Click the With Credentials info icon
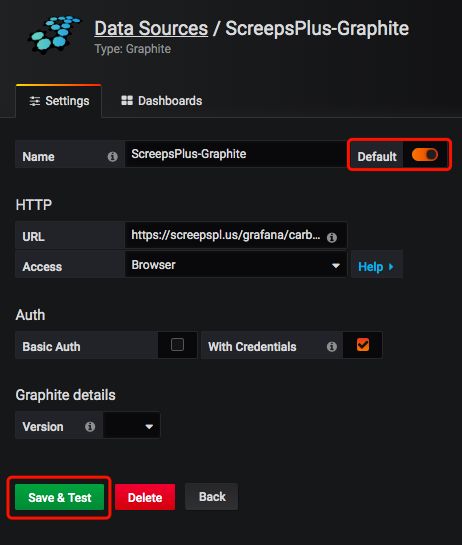462x545 pixels. click(332, 347)
